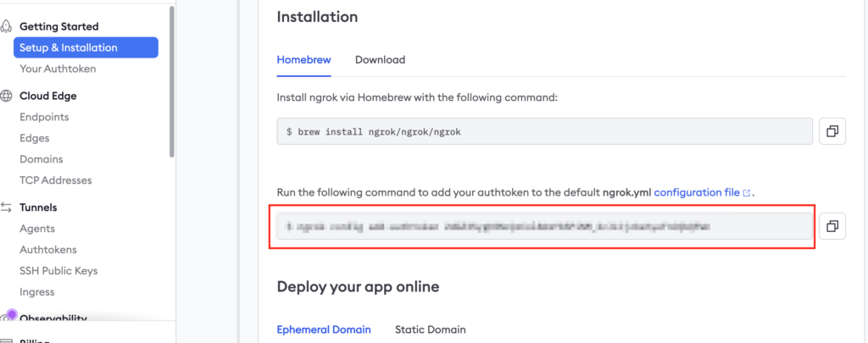Click the Deploy your app online heading
The width and height of the screenshot is (868, 343).
pyautogui.click(x=359, y=286)
